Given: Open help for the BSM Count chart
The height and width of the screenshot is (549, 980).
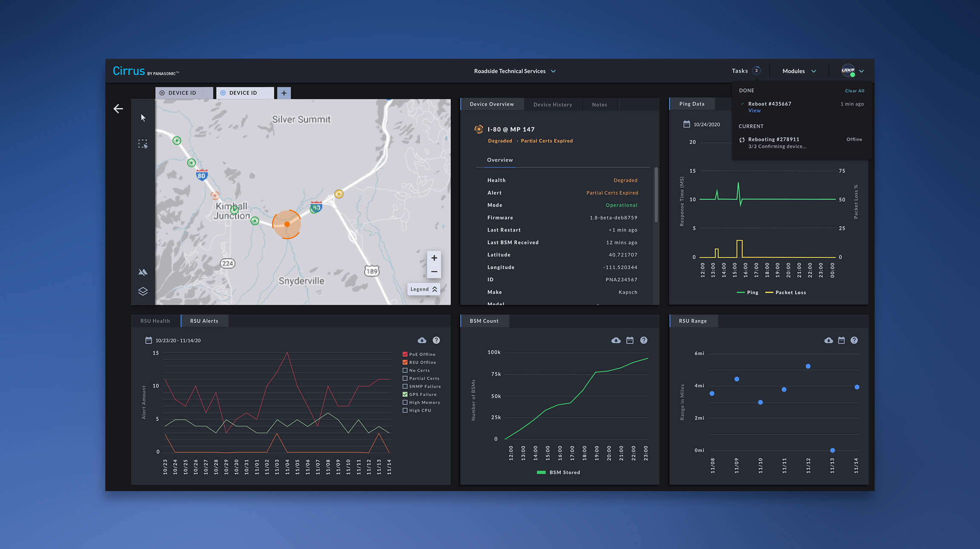Looking at the screenshot, I should [x=644, y=340].
